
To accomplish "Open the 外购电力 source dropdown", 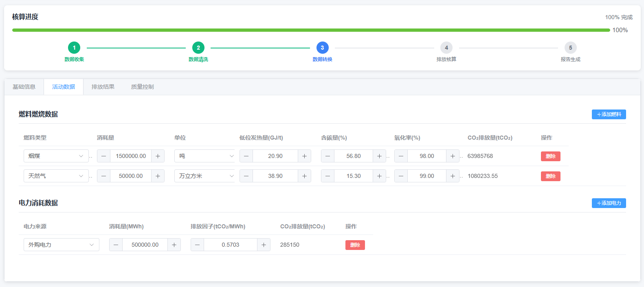I will [x=62, y=245].
